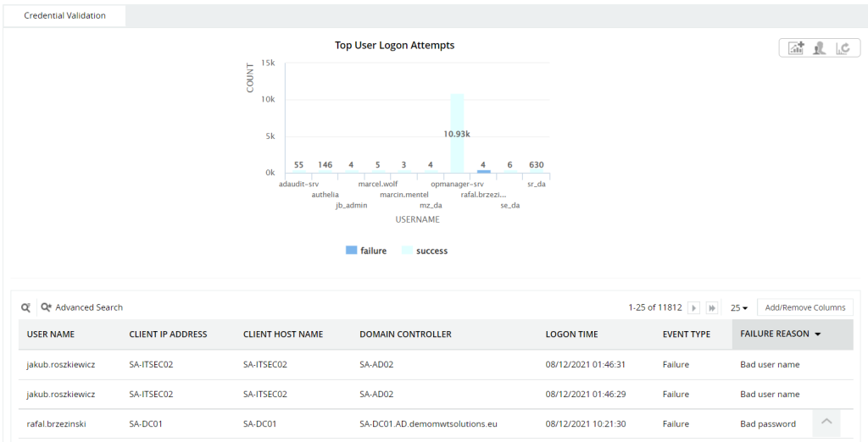The height and width of the screenshot is (442, 868).
Task: Go to next page of results
Action: (x=694, y=308)
